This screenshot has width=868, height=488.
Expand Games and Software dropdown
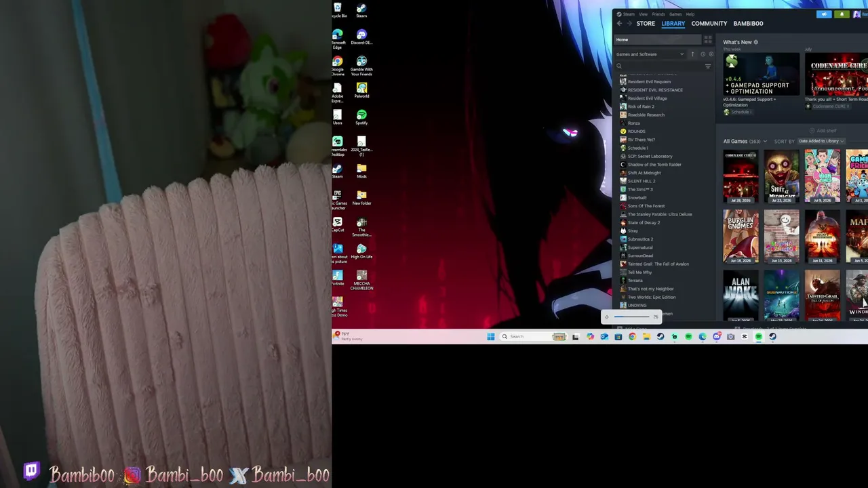[650, 54]
